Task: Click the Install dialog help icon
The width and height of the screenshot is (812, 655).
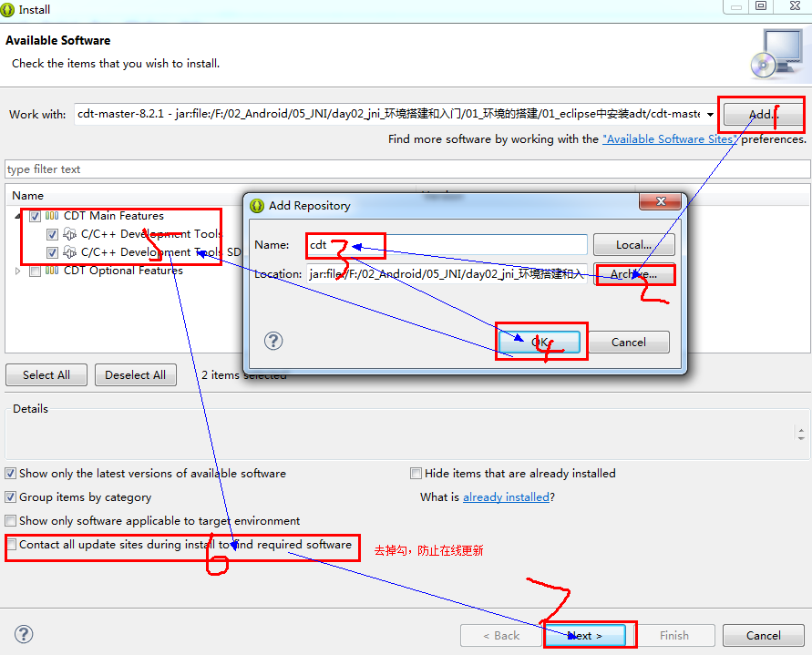Action: pyautogui.click(x=24, y=634)
